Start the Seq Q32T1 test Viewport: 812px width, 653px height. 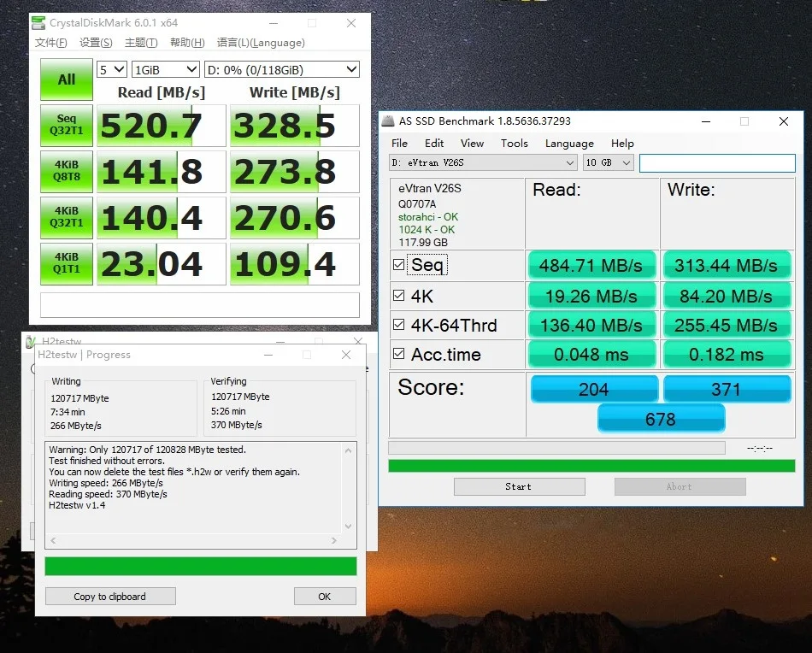pos(67,126)
